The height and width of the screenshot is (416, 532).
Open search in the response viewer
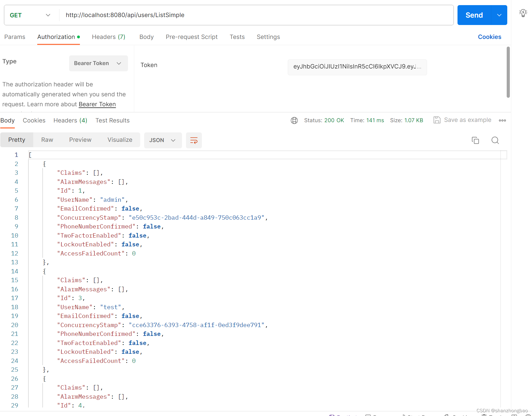click(x=495, y=140)
